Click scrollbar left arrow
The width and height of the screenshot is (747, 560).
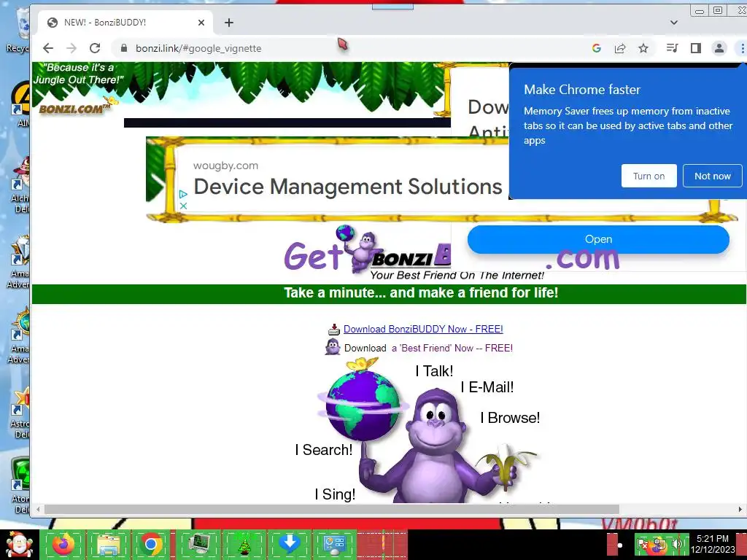38,509
